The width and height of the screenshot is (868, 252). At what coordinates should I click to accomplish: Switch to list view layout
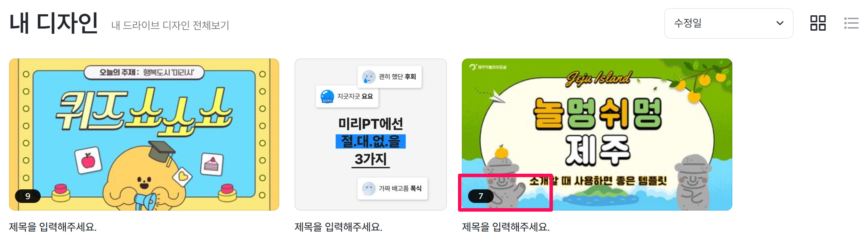click(x=851, y=23)
